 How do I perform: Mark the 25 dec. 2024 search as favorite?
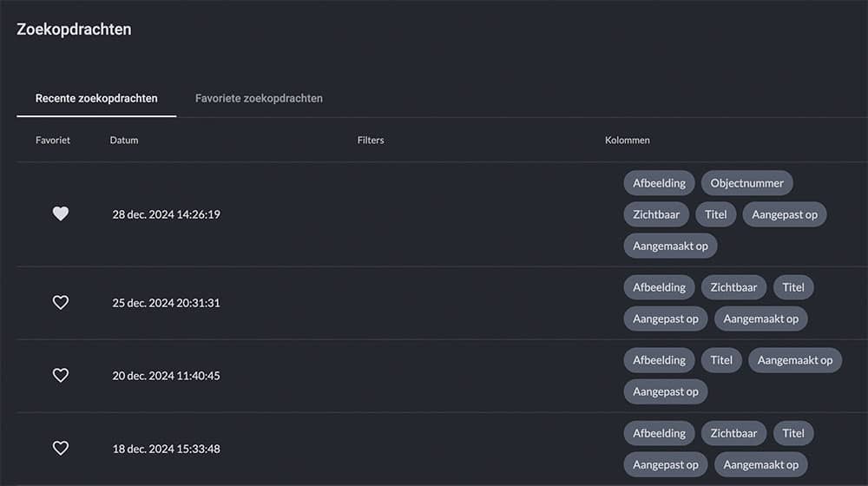point(60,303)
